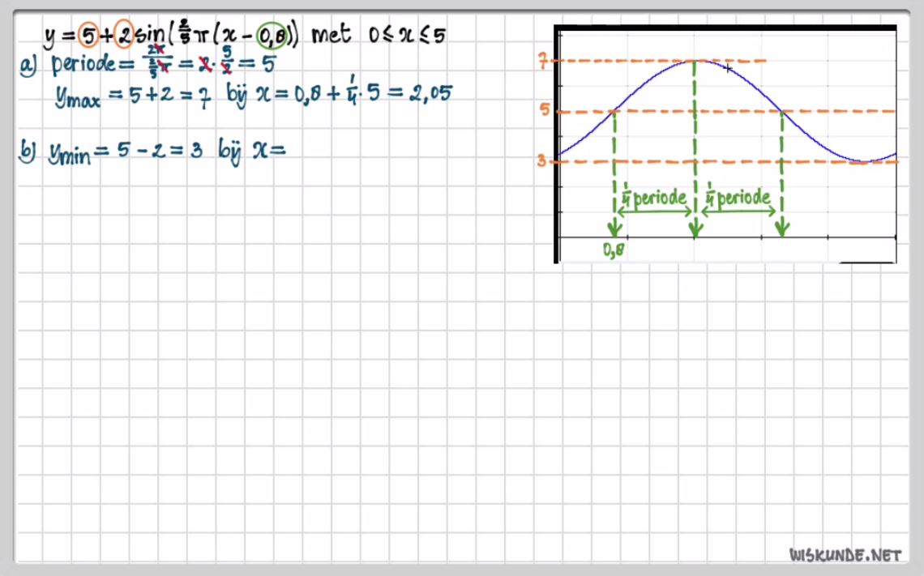Screen dimensions: 924x576
Task: Click the 'b)' part label
Action: [x=27, y=151]
